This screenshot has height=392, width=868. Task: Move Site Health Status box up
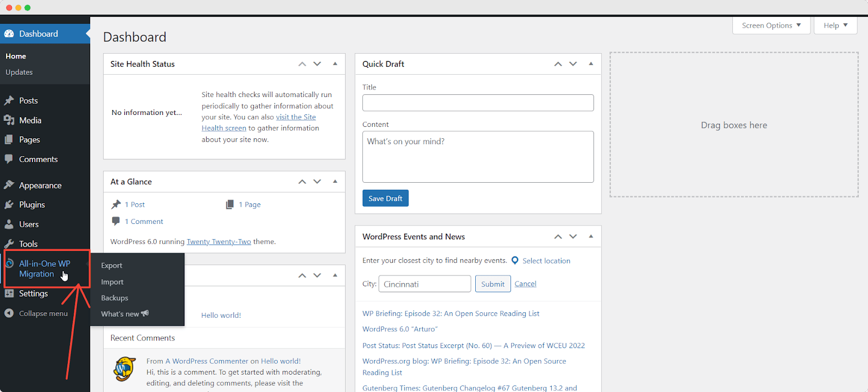[302, 64]
